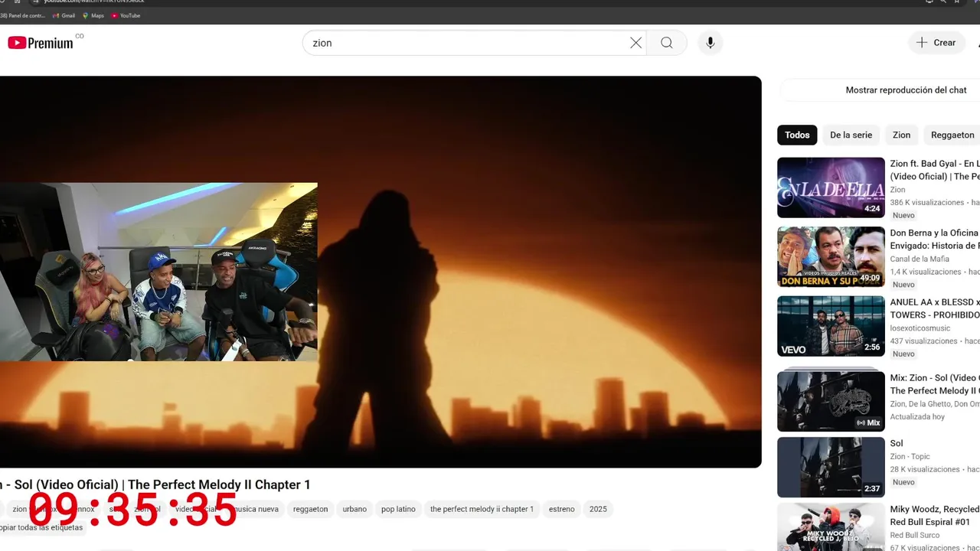Open the Gmail bookmark

64,15
